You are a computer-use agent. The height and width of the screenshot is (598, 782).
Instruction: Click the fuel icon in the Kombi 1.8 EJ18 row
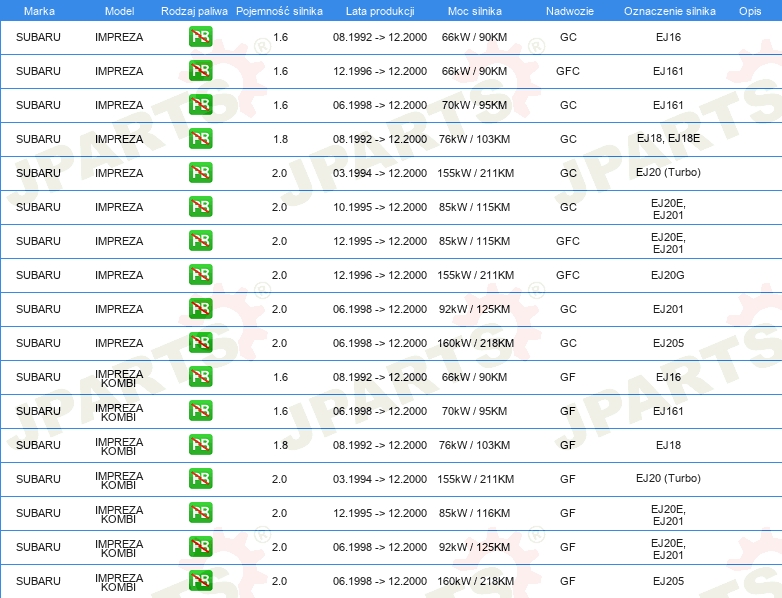point(200,444)
